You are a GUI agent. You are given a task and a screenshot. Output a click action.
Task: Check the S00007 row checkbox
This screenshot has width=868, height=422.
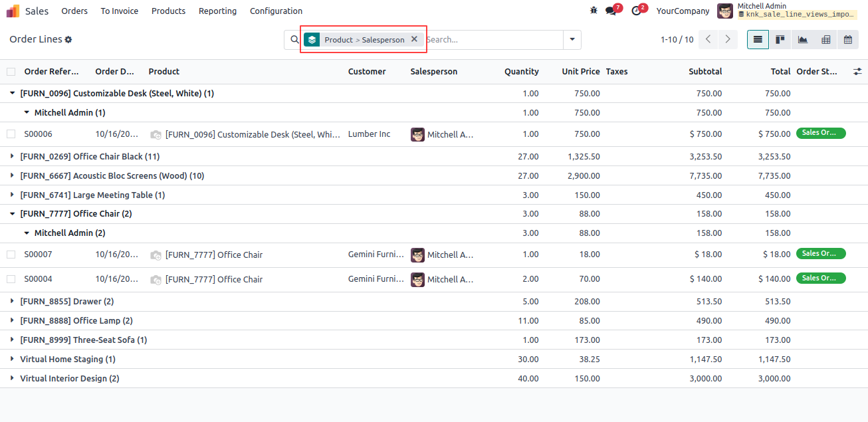pos(11,255)
